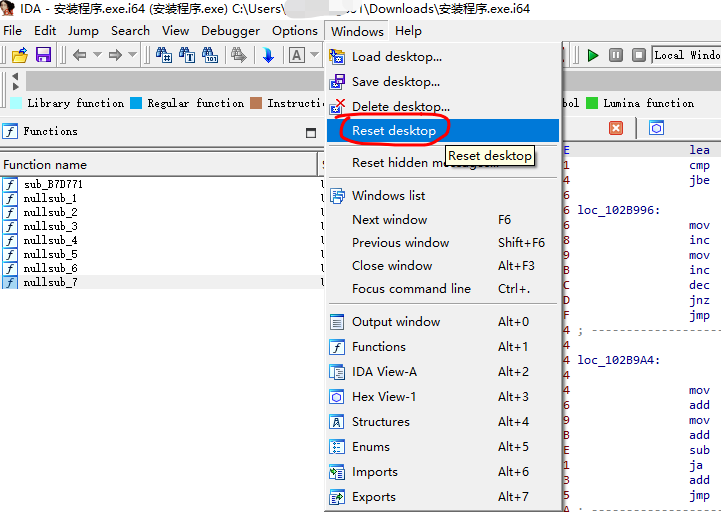Terminate process with the stop icon
This screenshot has height=512, width=721.
tap(639, 55)
